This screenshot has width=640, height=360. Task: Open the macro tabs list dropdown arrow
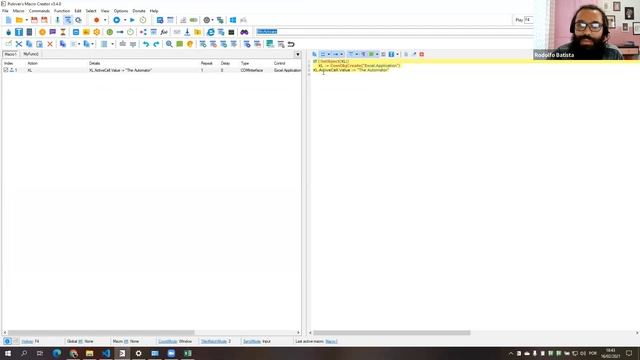[x=298, y=54]
